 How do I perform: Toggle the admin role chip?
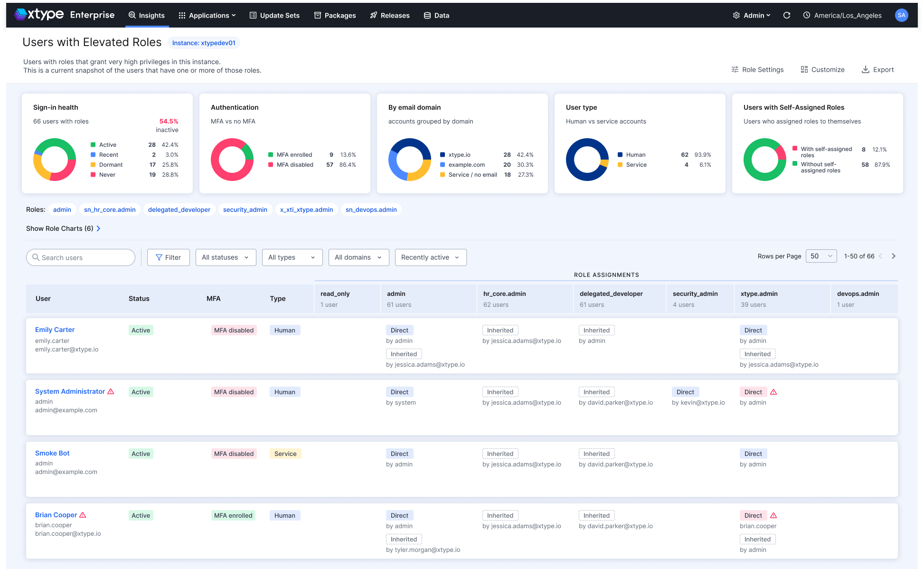[62, 209]
